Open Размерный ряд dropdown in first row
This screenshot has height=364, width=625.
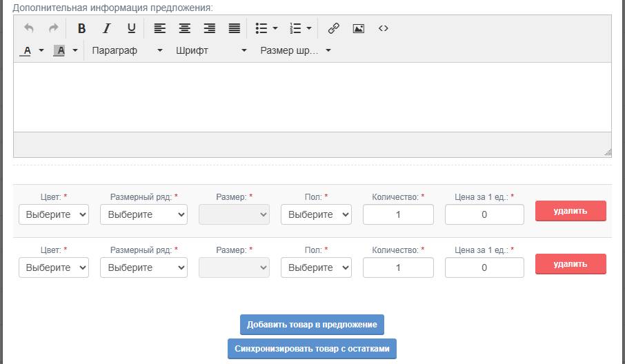[144, 214]
